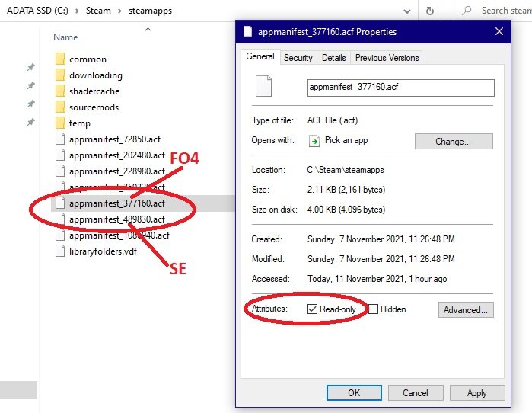
Task: Open the Details tab
Action: tap(334, 58)
